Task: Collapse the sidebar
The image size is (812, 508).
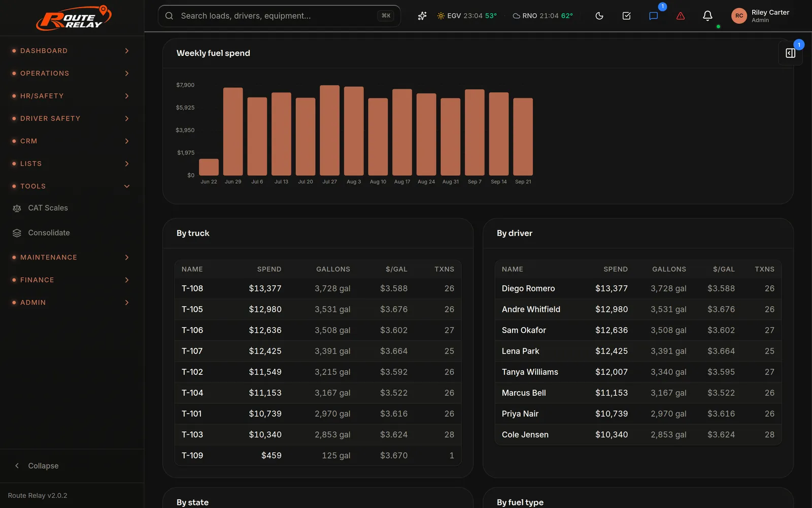Action: (72, 466)
